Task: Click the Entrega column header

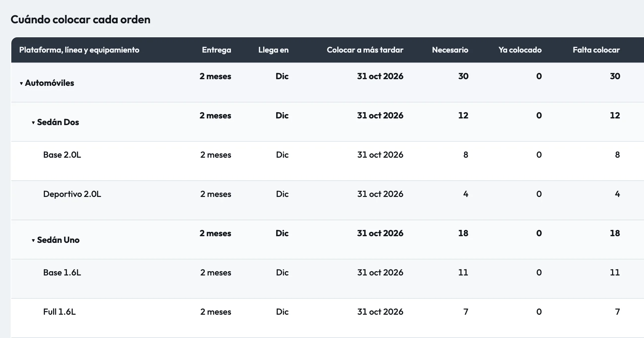Action: pyautogui.click(x=216, y=50)
